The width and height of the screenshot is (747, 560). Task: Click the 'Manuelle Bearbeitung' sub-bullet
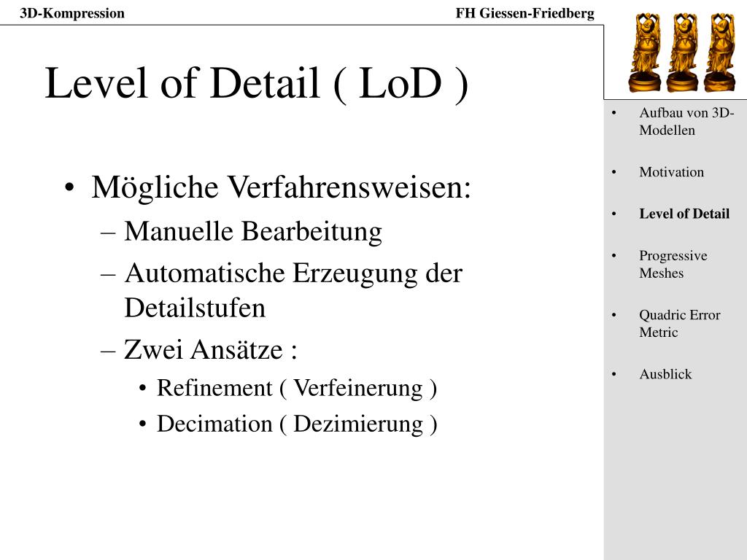click(253, 232)
